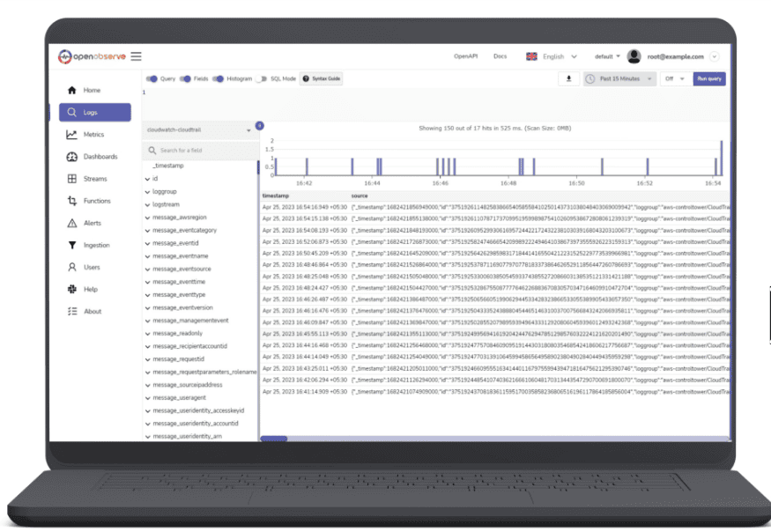Open the default organization dropdown
The height and width of the screenshot is (532, 771).
[x=607, y=56]
